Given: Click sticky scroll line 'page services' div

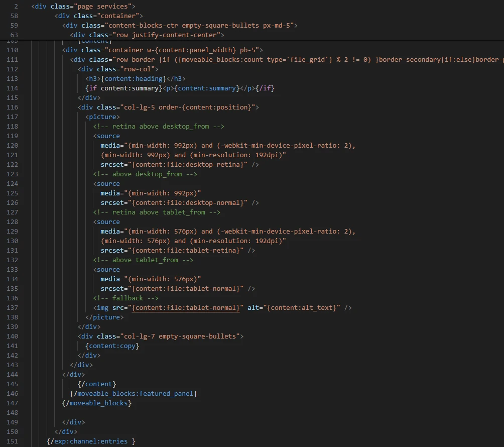Looking at the screenshot, I should click(x=83, y=6).
